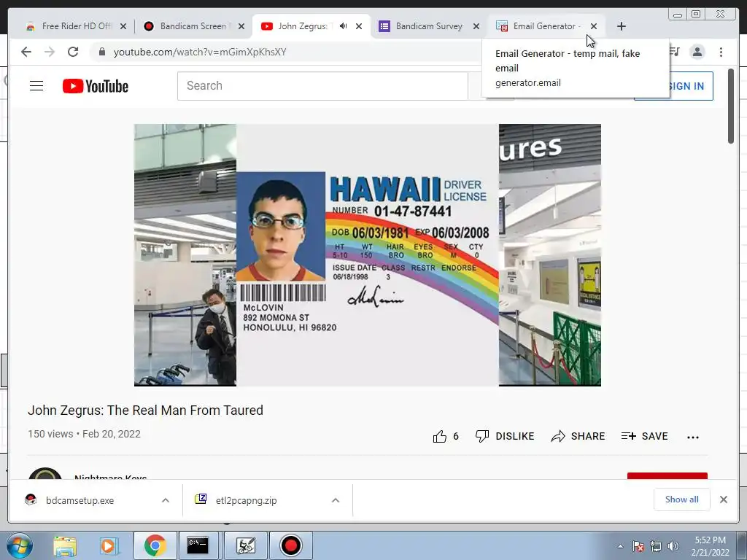Close the Bandicam Screen tab
The height and width of the screenshot is (560, 747).
click(x=241, y=26)
